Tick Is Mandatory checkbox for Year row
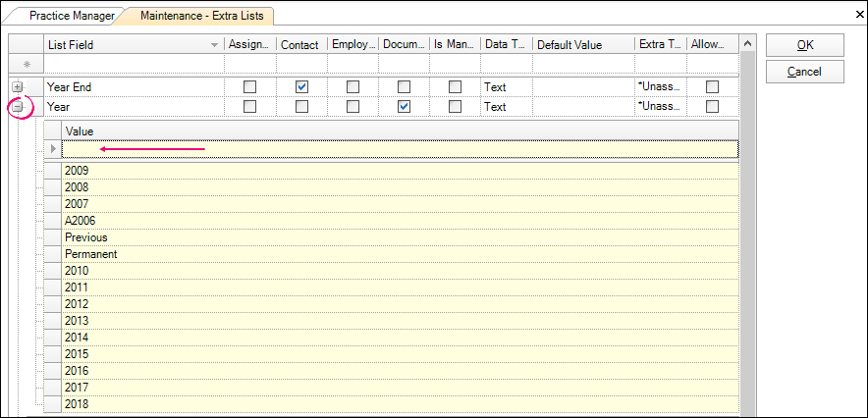This screenshot has width=868, height=418. (455, 107)
